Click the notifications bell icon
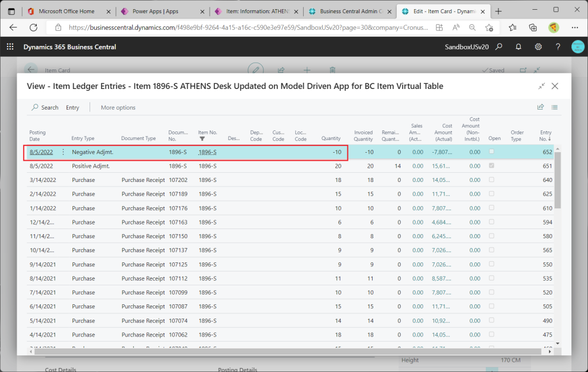The height and width of the screenshot is (372, 588). pyautogui.click(x=519, y=47)
